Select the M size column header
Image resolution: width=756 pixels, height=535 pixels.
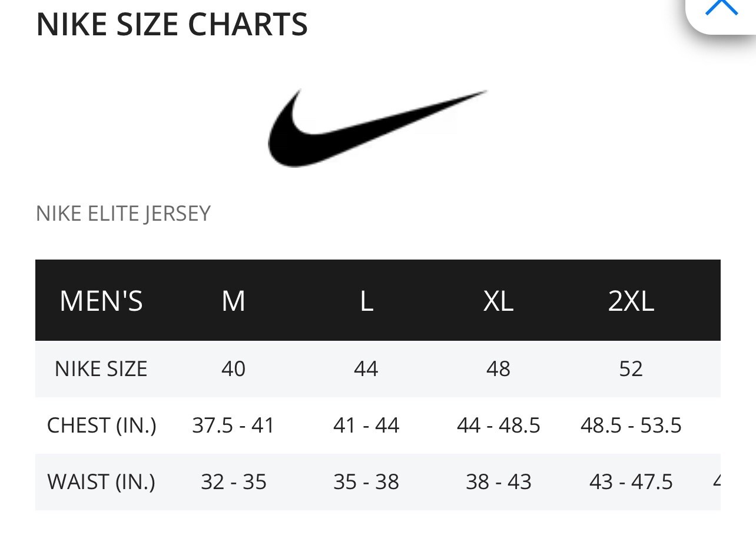[233, 301]
